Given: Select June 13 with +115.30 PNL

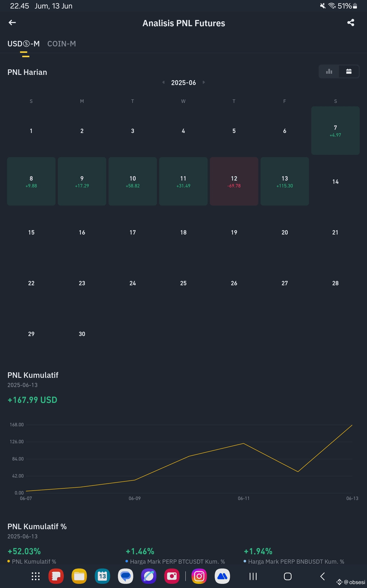Looking at the screenshot, I should [x=284, y=181].
